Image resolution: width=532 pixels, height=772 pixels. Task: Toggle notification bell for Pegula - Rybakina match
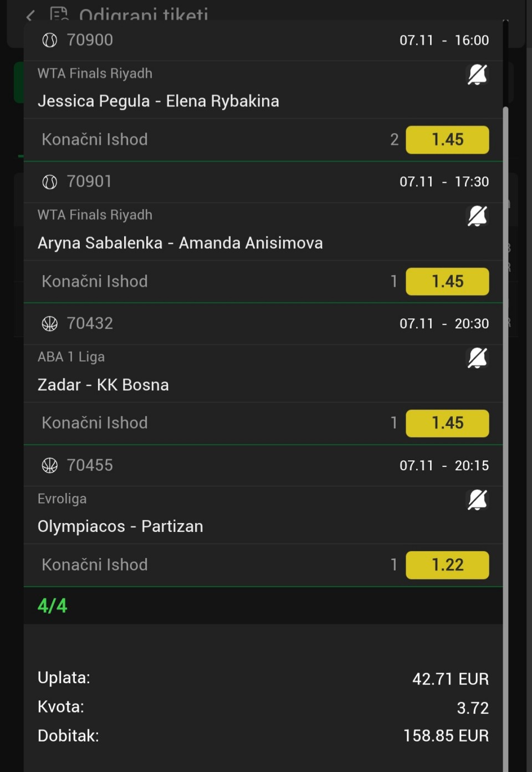477,75
